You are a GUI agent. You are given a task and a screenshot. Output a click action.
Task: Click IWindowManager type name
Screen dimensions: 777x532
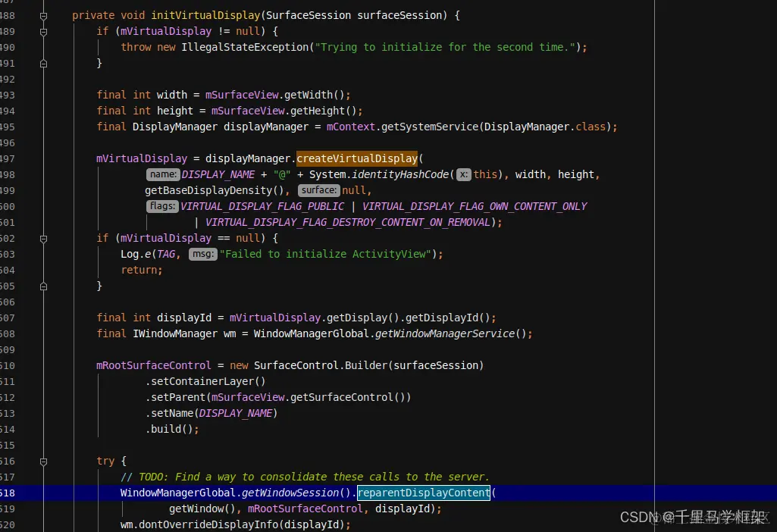click(x=175, y=334)
